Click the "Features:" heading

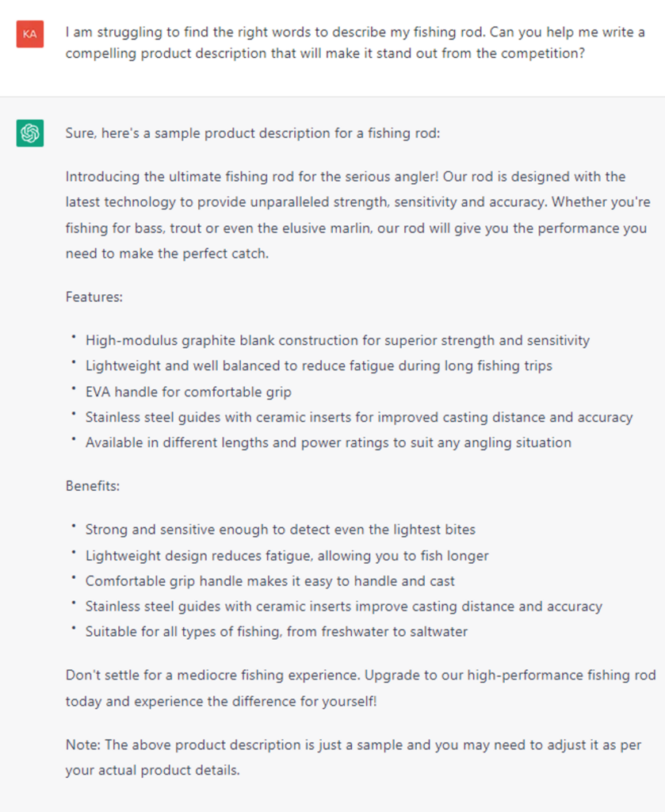pyautogui.click(x=94, y=297)
